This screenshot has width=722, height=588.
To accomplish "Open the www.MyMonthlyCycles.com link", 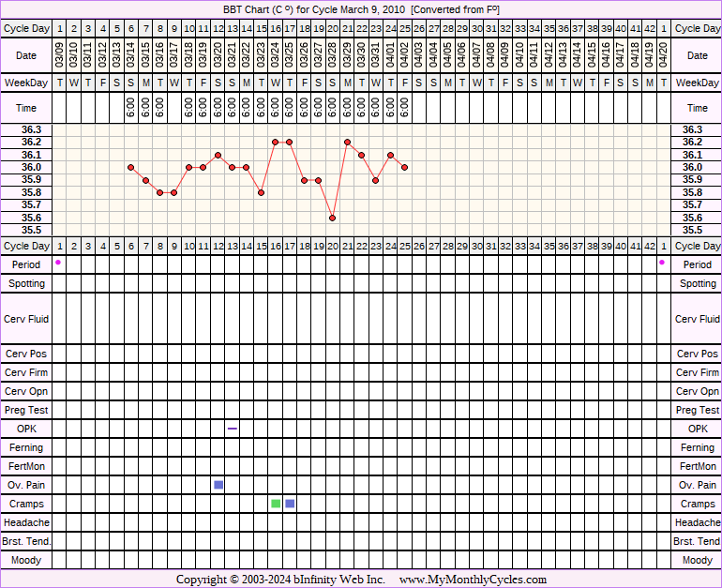I will [x=473, y=580].
